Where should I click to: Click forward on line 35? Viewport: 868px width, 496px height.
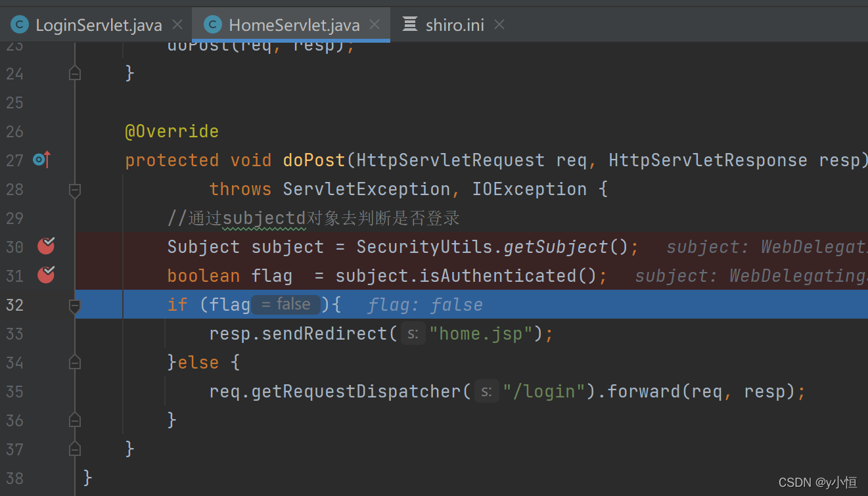[x=644, y=392]
